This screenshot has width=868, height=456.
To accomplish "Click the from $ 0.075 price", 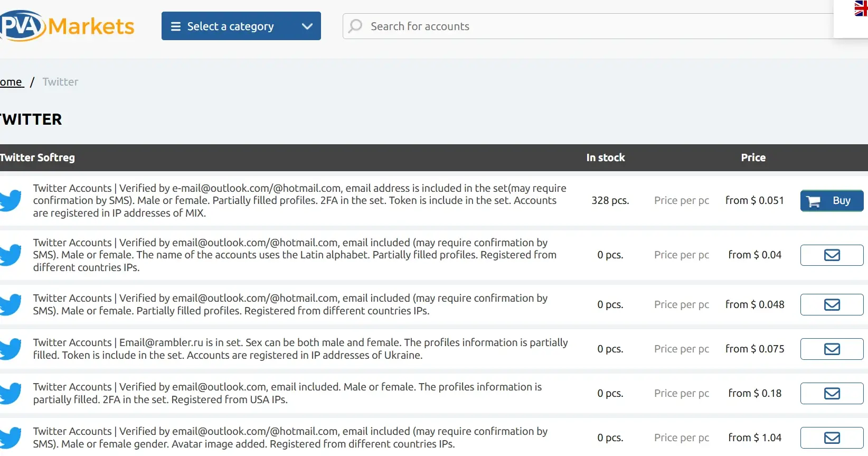I will [x=754, y=349].
